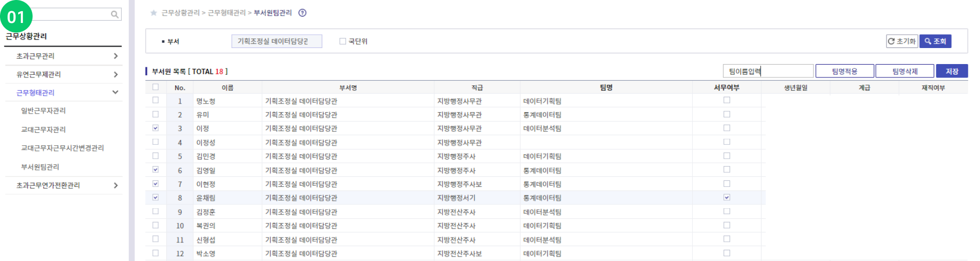Uncheck the row checkbox for 이정
This screenshot has width=980, height=261.
coord(155,128)
